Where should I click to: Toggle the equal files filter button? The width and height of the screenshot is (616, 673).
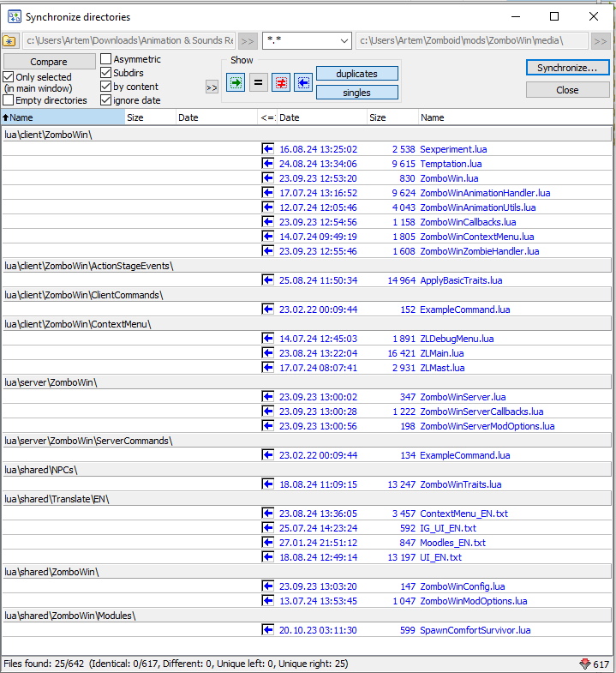click(x=258, y=82)
